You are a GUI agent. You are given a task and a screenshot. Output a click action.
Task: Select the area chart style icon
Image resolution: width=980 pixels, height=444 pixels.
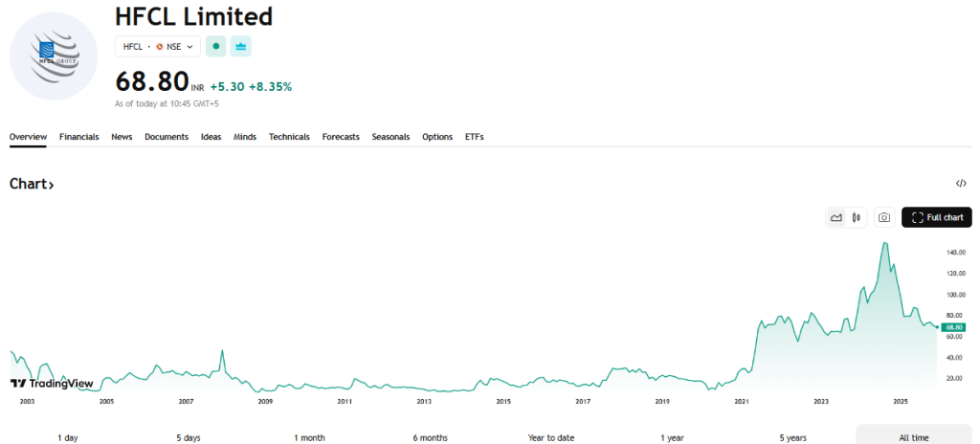coord(836,217)
